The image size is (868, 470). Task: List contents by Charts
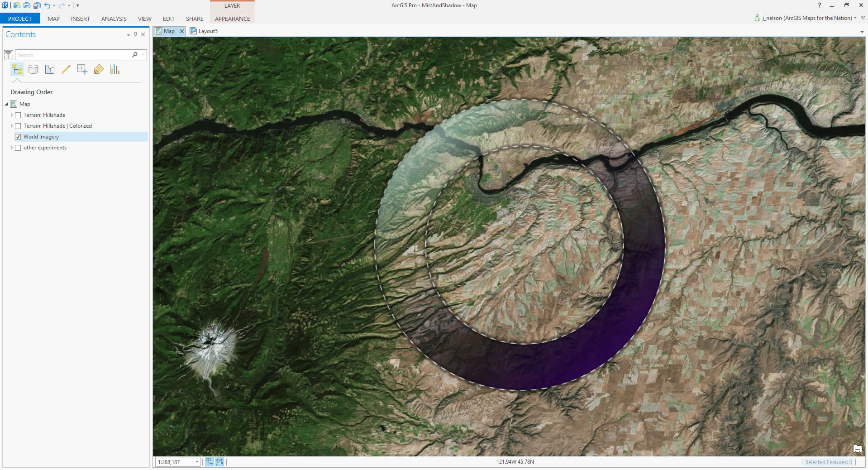114,69
